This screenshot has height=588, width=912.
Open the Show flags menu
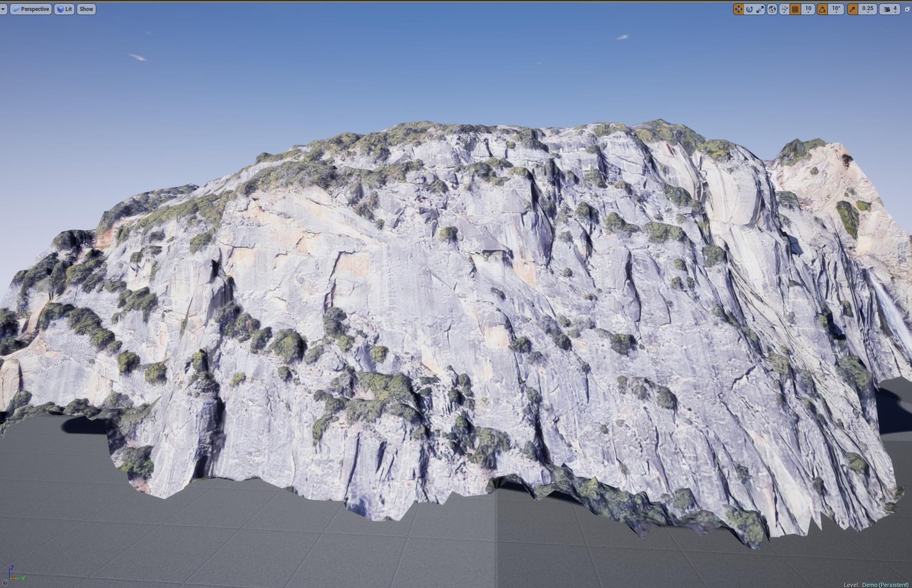pos(86,9)
